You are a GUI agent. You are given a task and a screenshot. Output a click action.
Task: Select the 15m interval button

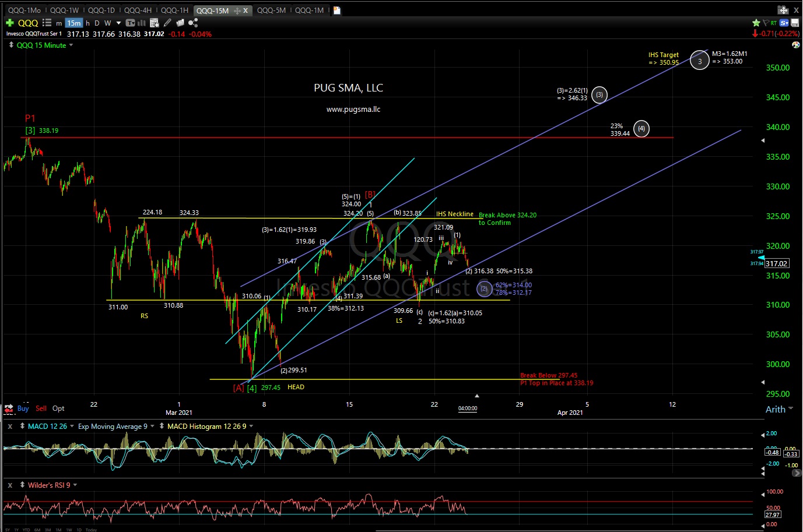click(x=73, y=23)
